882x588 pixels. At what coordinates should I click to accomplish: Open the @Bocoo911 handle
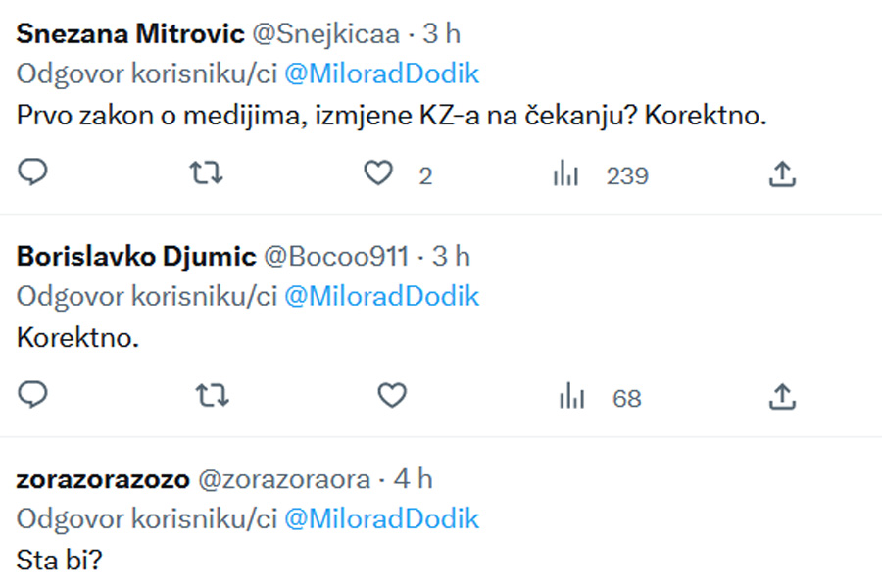tap(336, 256)
